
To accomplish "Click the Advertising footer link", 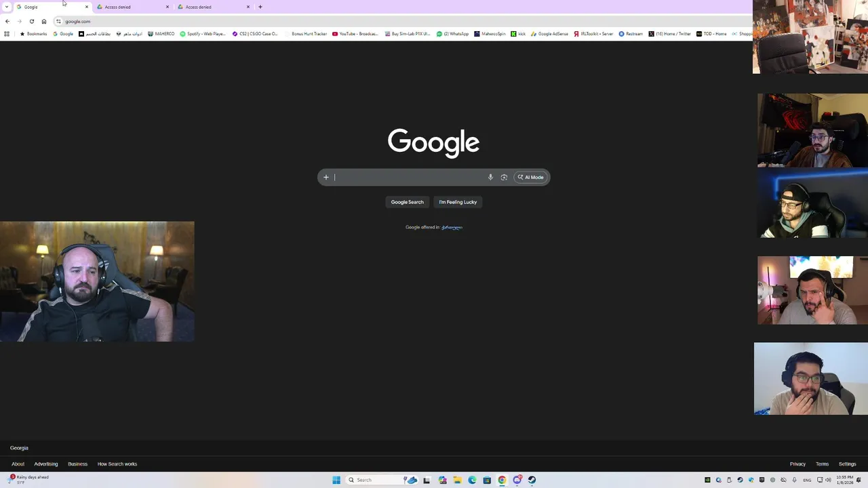I will coord(46,464).
